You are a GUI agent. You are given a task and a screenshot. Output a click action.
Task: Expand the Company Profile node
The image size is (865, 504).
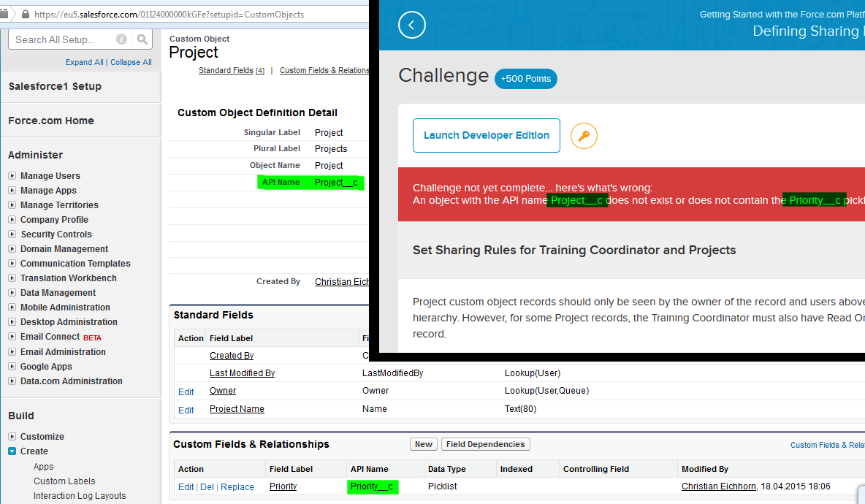[x=12, y=219]
